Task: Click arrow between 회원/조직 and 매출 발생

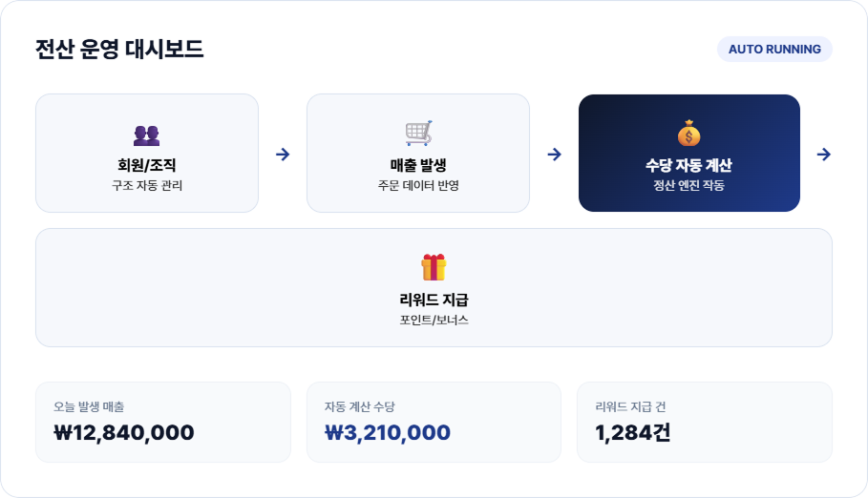Action: point(283,155)
